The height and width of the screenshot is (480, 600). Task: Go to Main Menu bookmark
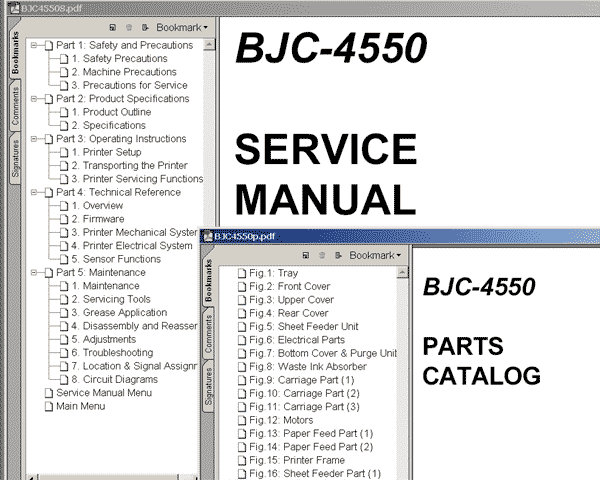81,407
